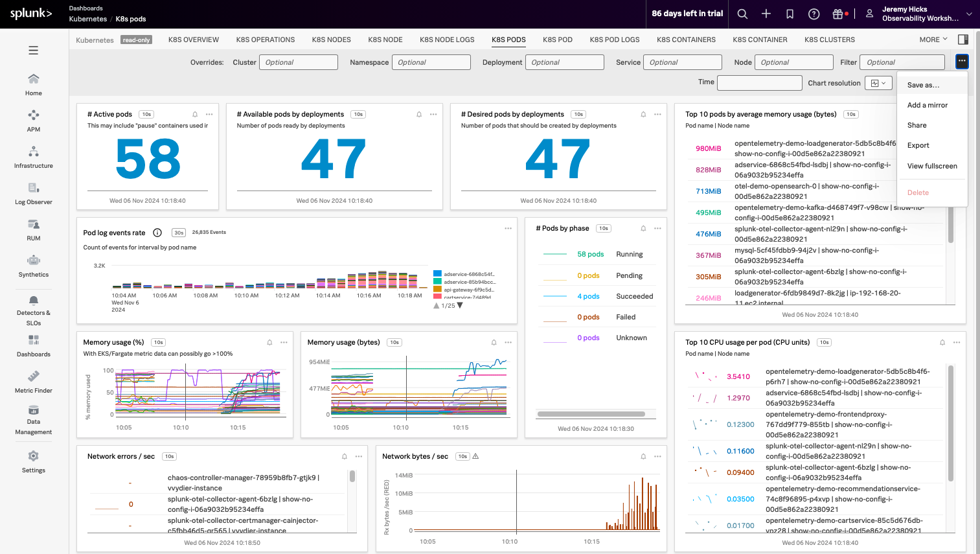The width and height of the screenshot is (980, 554).
Task: Open the search magnifier in top bar
Action: [x=742, y=14]
